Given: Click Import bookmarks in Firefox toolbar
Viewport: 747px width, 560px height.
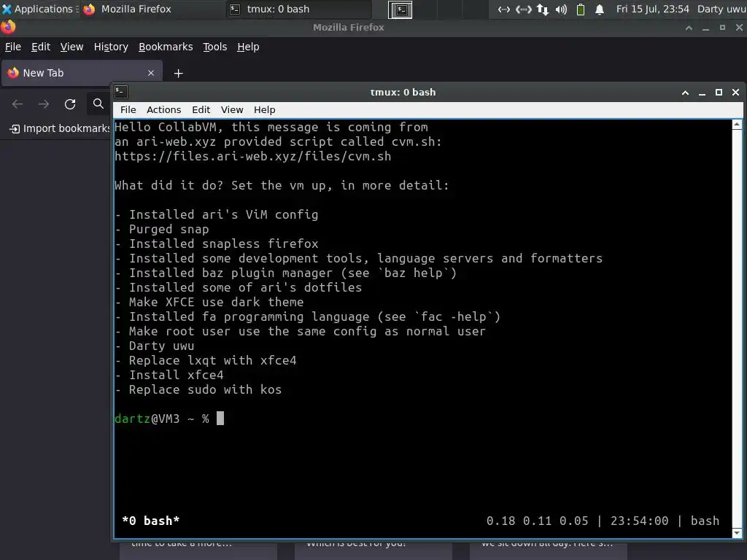Looking at the screenshot, I should (x=60, y=128).
